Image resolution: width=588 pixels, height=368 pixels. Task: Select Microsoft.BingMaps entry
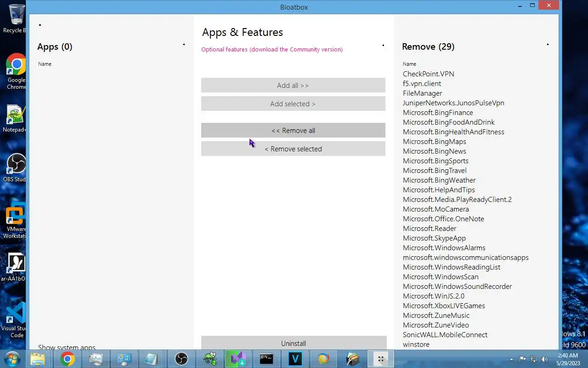click(x=435, y=141)
